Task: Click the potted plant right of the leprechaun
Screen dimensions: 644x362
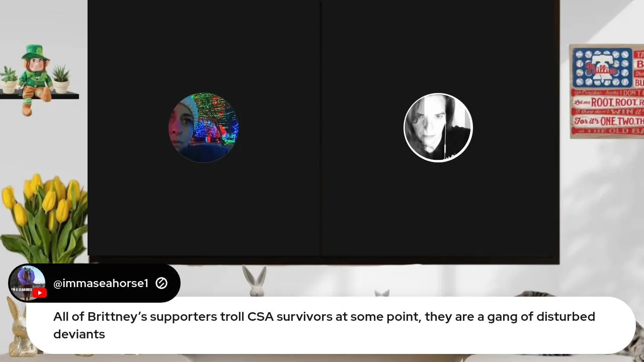Action: pyautogui.click(x=61, y=79)
